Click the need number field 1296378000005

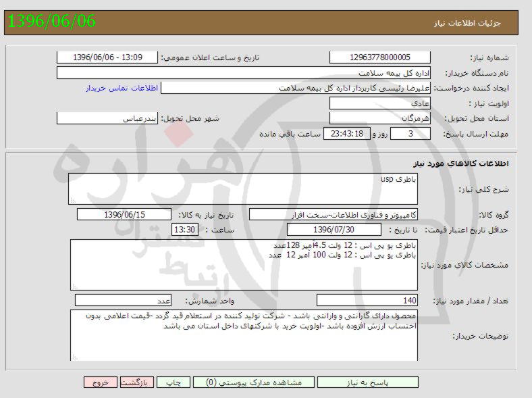click(x=380, y=57)
